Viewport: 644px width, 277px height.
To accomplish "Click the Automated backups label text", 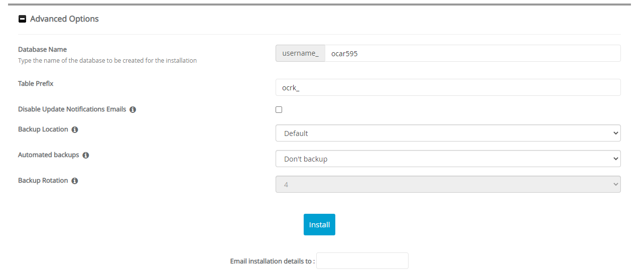I will 48,155.
